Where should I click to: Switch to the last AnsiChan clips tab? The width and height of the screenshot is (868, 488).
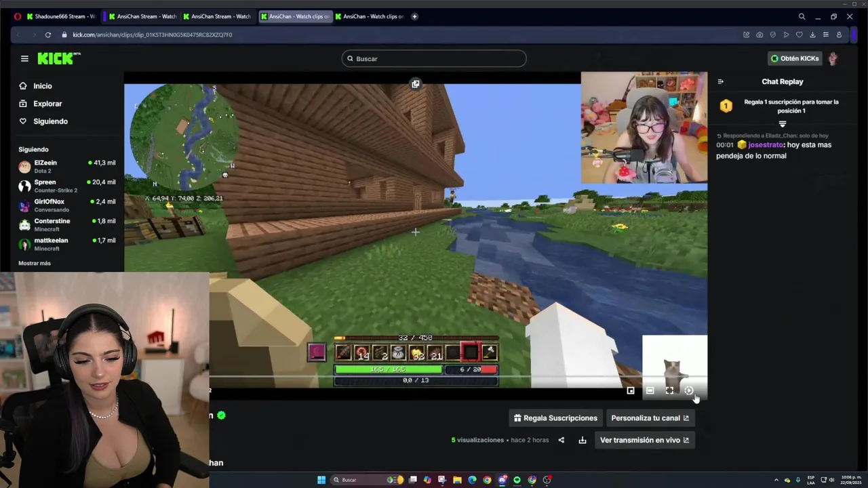[x=368, y=16]
